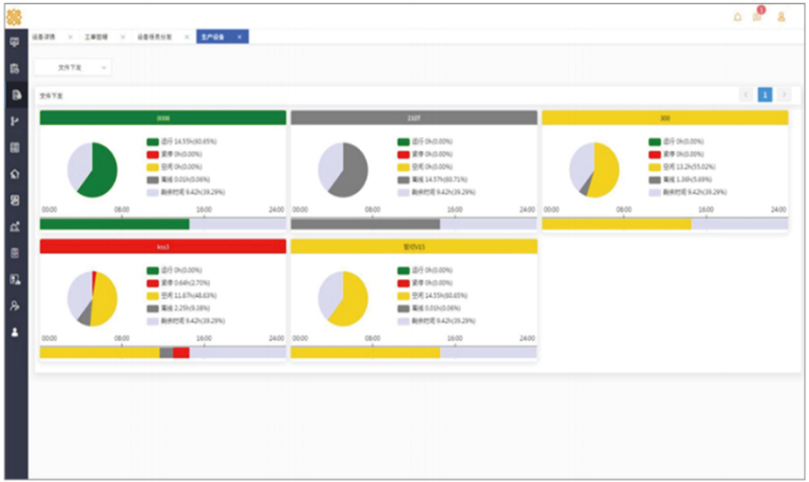The height and width of the screenshot is (482, 809).
Task: Click red legend swatch in kss3 card
Action: click(x=153, y=283)
